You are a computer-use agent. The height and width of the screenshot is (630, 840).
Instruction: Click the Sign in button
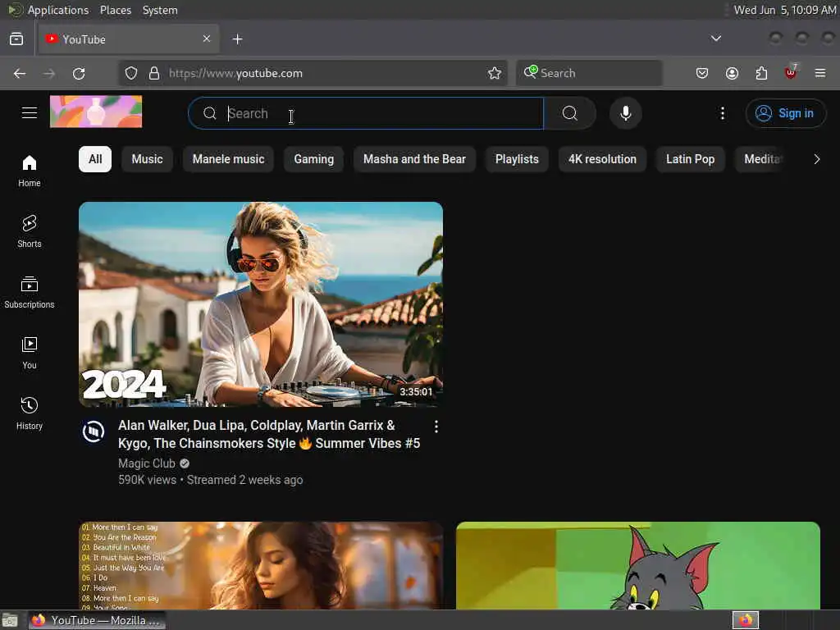pos(785,113)
